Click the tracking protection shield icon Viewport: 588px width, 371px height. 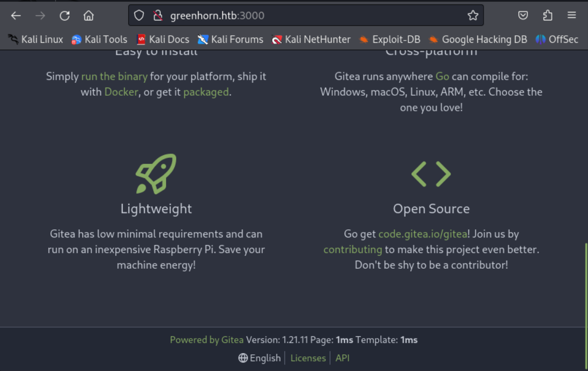(x=139, y=16)
